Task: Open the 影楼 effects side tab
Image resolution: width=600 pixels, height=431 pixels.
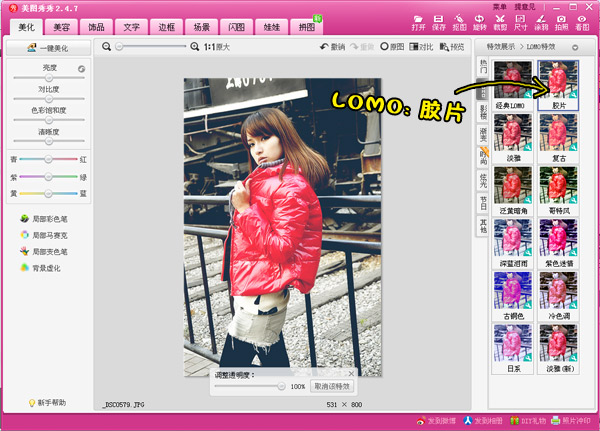Action: [x=484, y=112]
